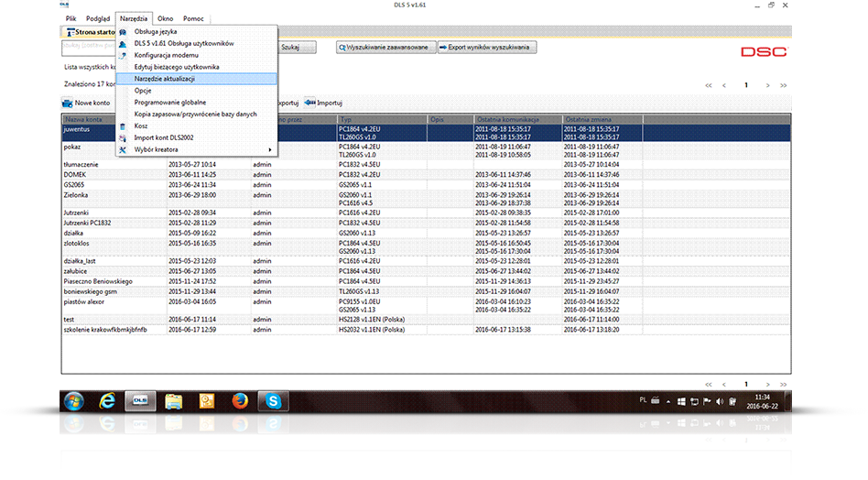
Task: Select the piastów alexor account row
Action: [426, 306]
